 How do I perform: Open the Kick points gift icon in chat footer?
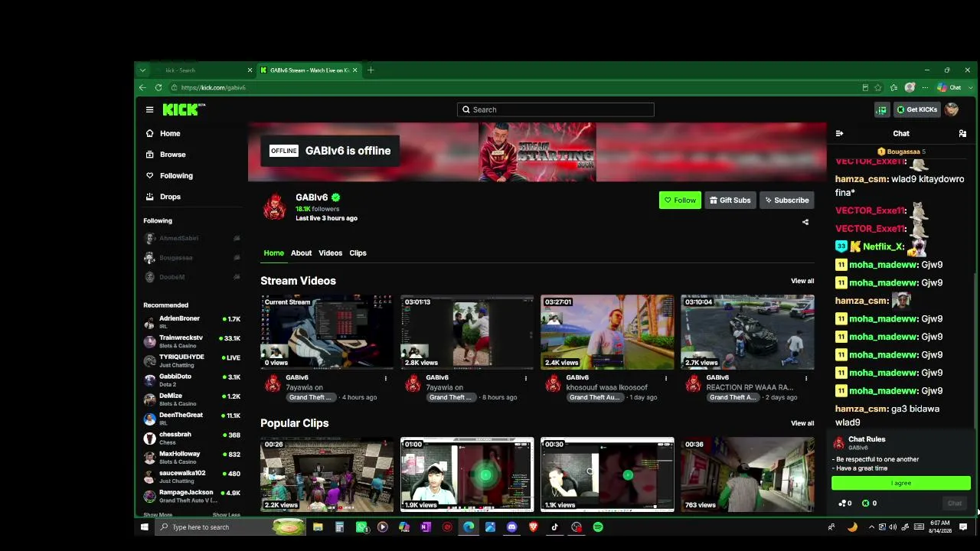845,504
